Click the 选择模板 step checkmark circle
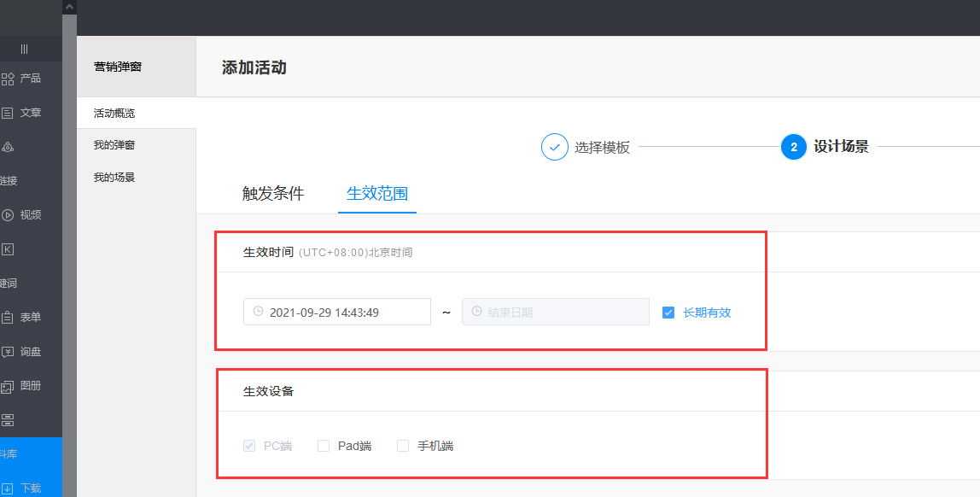Image resolution: width=980 pixels, height=497 pixels. click(x=555, y=147)
